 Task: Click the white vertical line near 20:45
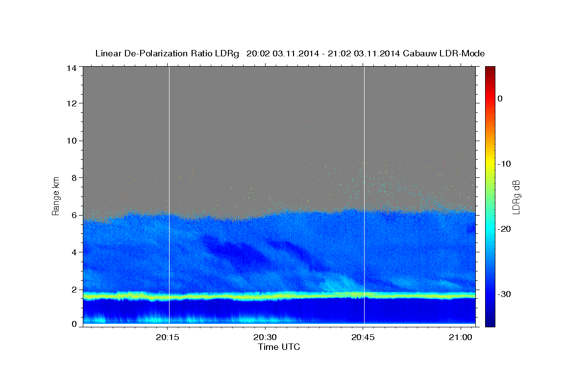coord(364,196)
